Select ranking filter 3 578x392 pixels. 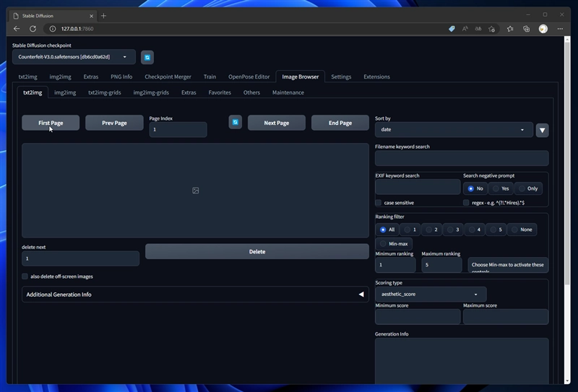tap(453, 230)
